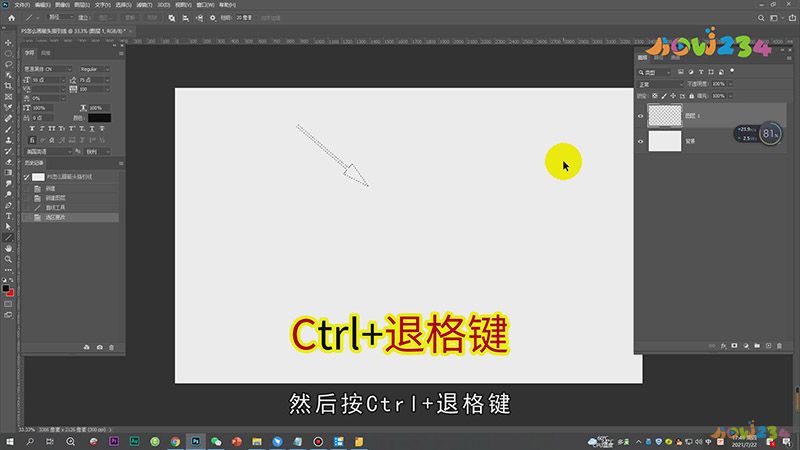Image resolution: width=800 pixels, height=450 pixels.
Task: Hide the background layer eye
Action: [641, 141]
